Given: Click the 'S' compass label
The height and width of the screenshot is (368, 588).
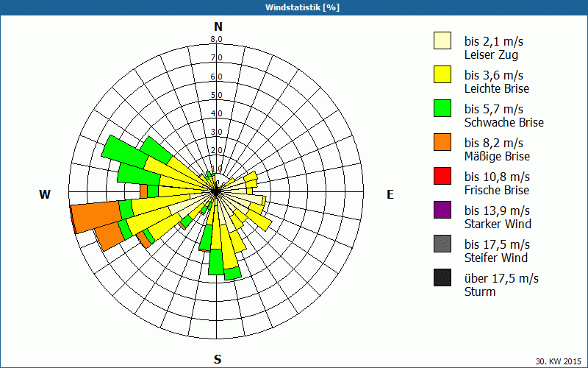Looking at the screenshot, I should (x=218, y=359).
